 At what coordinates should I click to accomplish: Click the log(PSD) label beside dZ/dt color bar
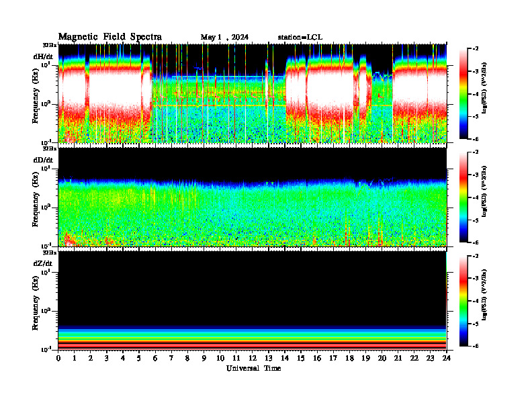coord(484,295)
